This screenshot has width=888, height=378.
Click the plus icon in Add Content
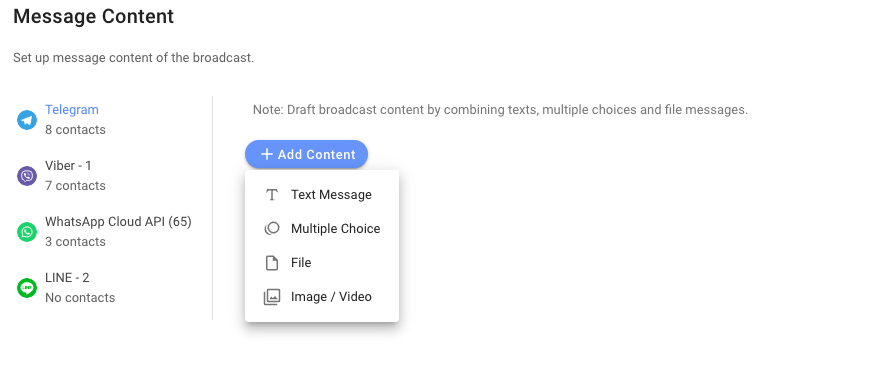266,154
